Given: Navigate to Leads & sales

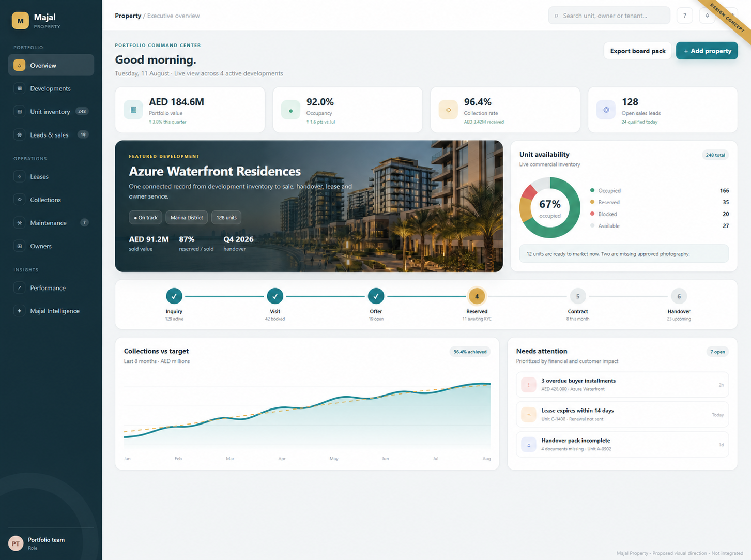Looking at the screenshot, I should pos(51,134).
